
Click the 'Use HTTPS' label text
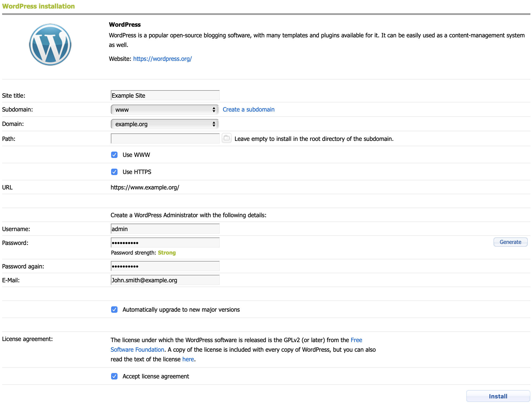[x=137, y=172]
